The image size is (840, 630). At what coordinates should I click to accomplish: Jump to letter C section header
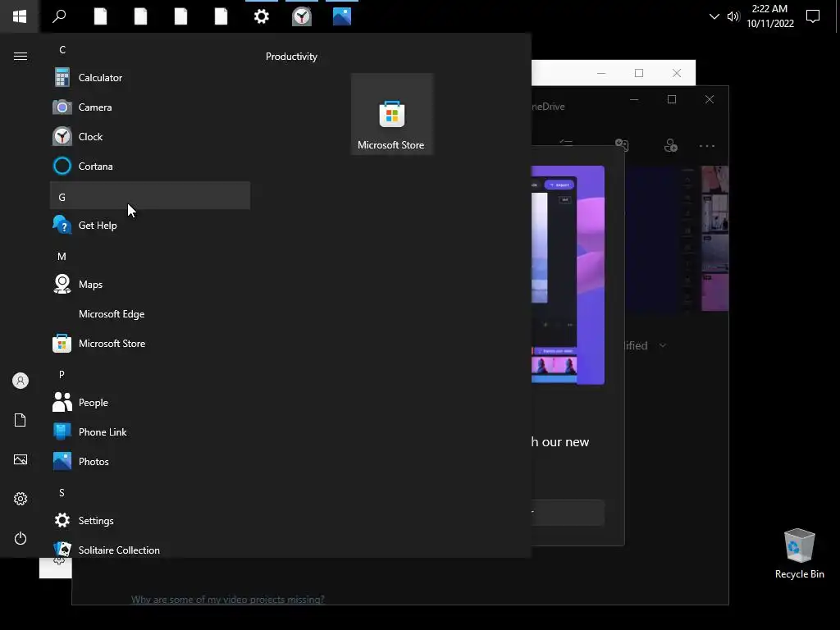point(150,50)
